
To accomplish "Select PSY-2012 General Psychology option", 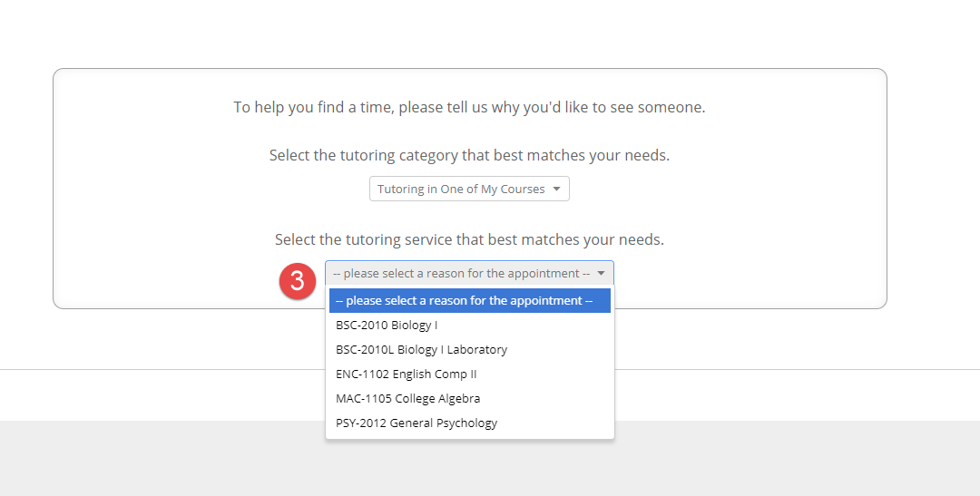I will pos(469,423).
